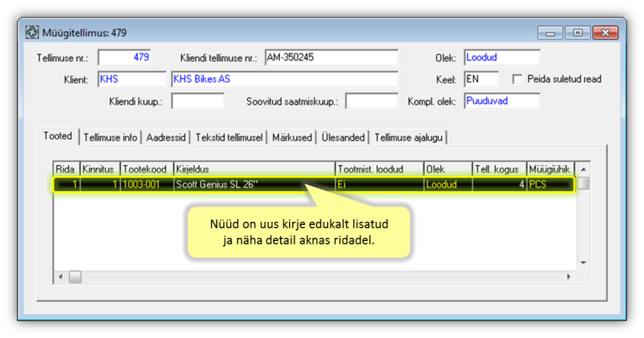
Task: Click the Klient code field KHS
Action: pyautogui.click(x=132, y=80)
